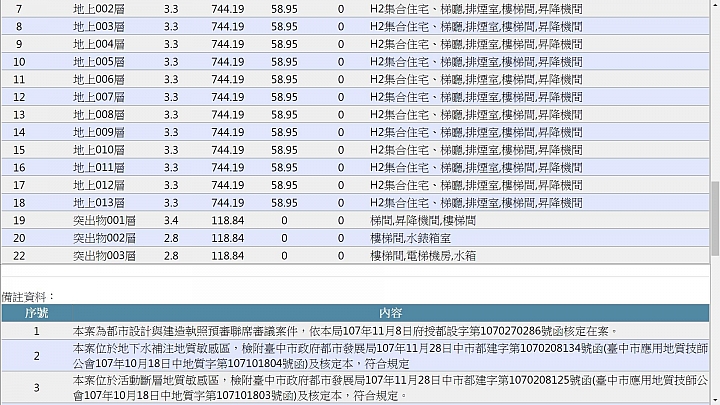The image size is (720, 405).
Task: Click value 58.95 in row 10
Action: tap(284, 62)
